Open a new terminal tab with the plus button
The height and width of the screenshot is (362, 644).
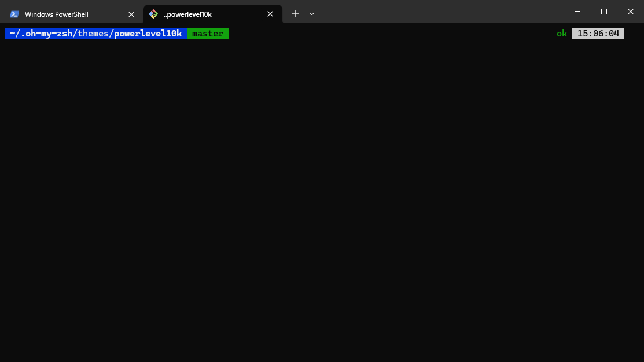295,13
